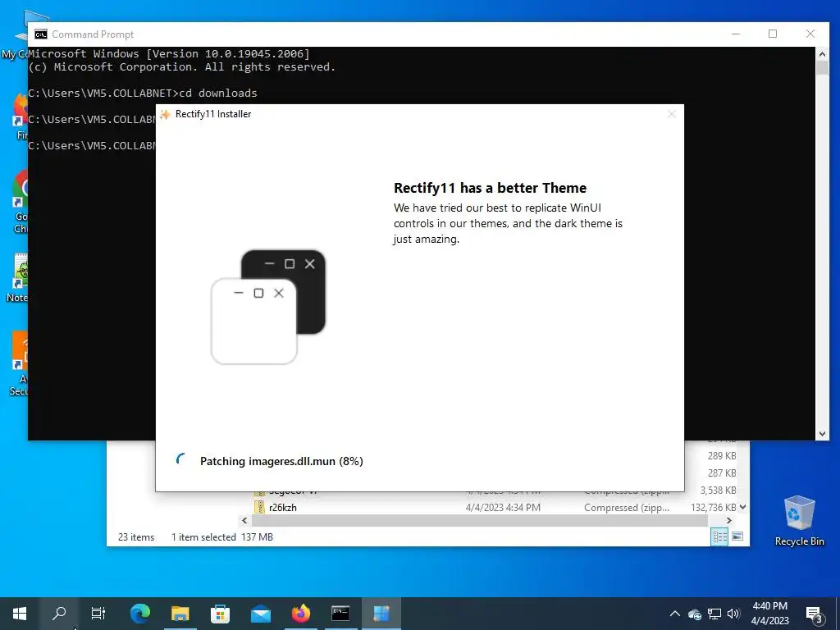Click the 'Rectify11 has a better Theme' heading
Viewport: 840px width, 630px height.
click(491, 188)
